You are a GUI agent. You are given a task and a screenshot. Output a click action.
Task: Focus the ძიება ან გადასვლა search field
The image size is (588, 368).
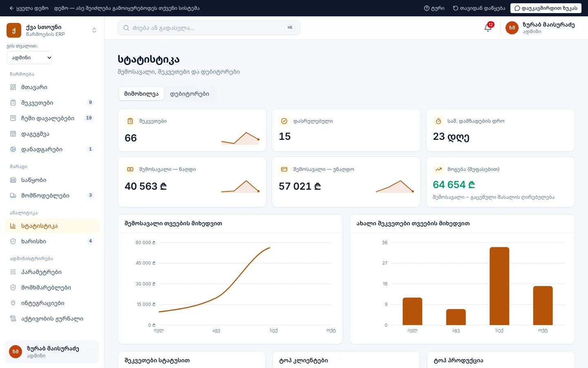[x=209, y=28]
